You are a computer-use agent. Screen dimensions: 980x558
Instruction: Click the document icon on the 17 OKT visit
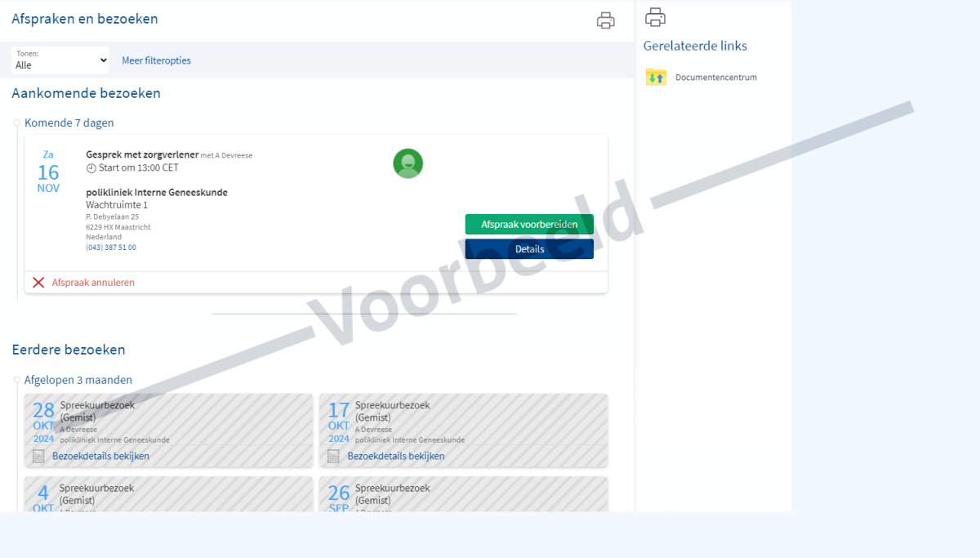(333, 456)
